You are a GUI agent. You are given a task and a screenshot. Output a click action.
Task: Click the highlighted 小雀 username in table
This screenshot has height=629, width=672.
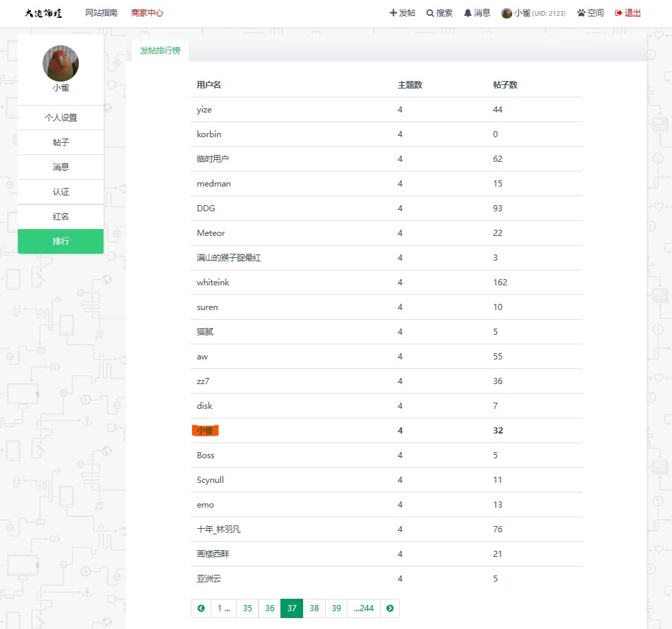tap(205, 431)
